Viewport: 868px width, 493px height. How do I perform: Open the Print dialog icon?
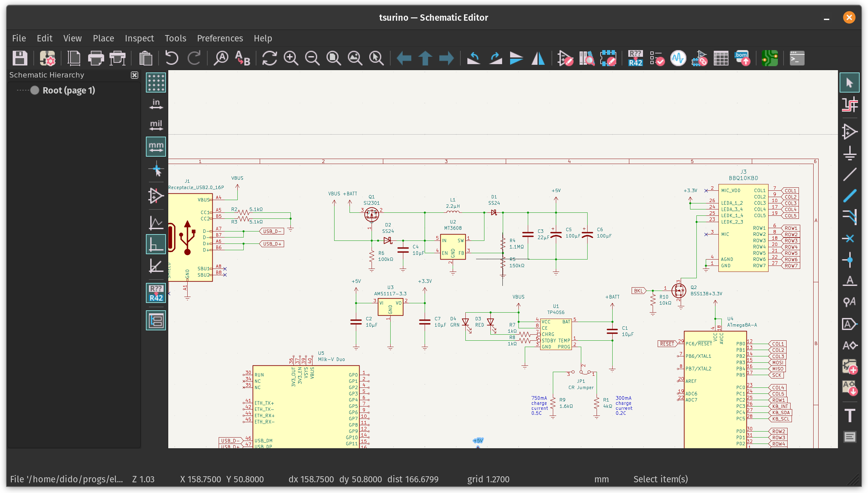[96, 58]
